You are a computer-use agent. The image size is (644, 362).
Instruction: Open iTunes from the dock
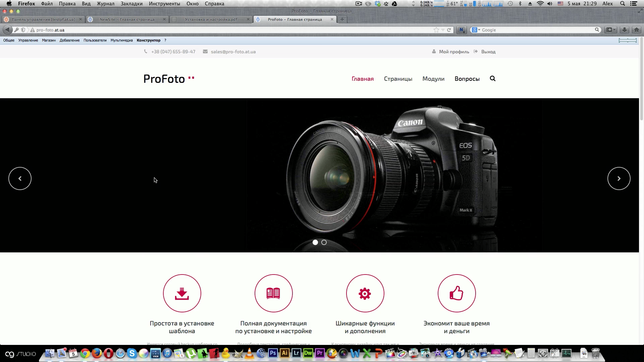[167, 353]
